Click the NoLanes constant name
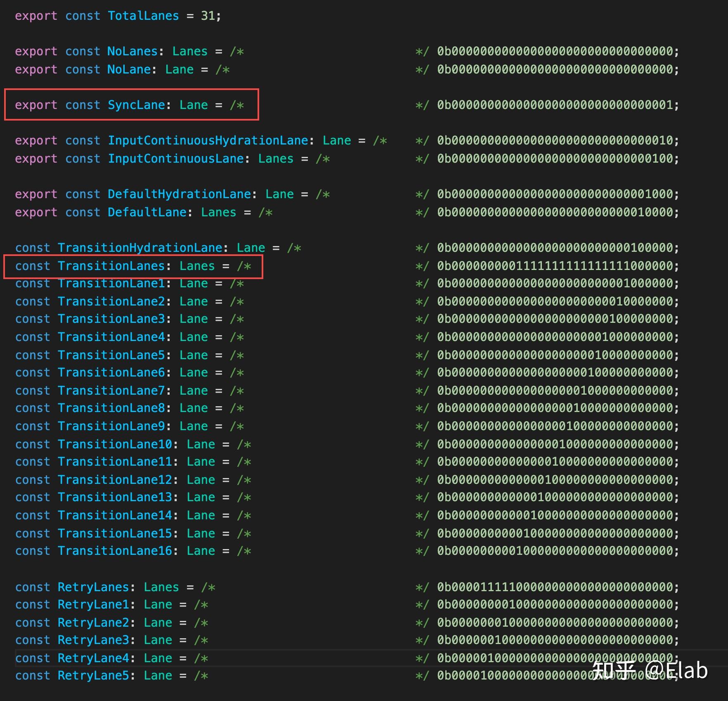The width and height of the screenshot is (728, 701). [132, 52]
